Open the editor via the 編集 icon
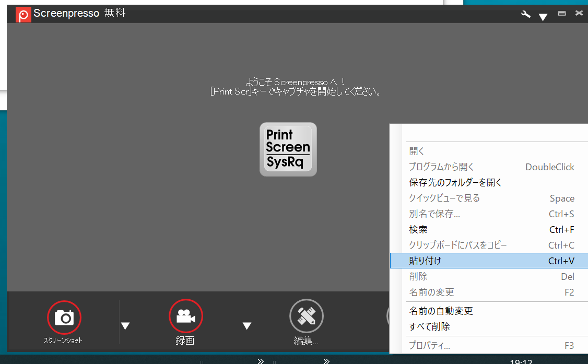 click(307, 316)
